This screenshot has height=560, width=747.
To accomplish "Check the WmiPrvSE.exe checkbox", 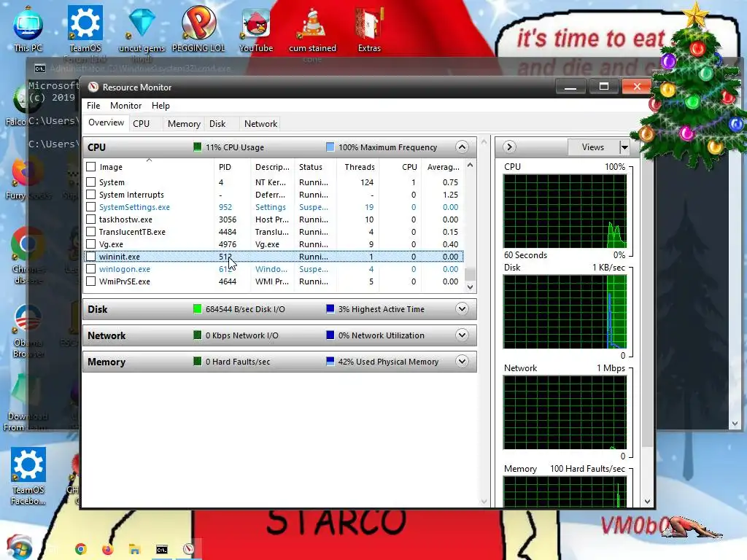I will click(x=91, y=281).
